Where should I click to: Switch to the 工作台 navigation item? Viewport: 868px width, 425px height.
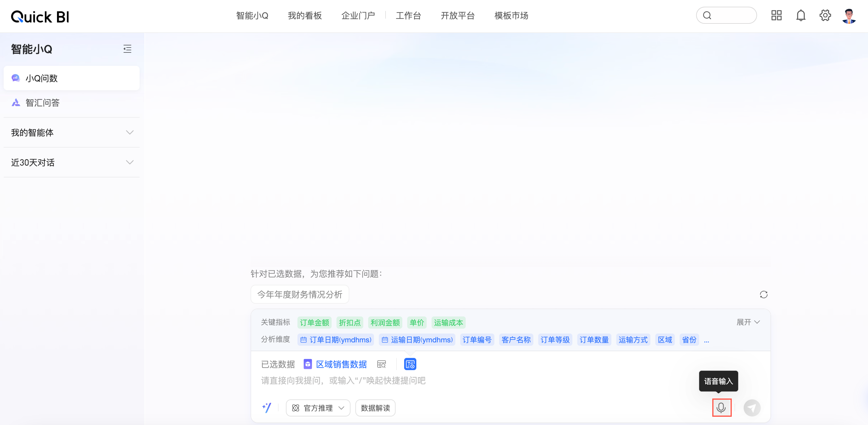(408, 16)
